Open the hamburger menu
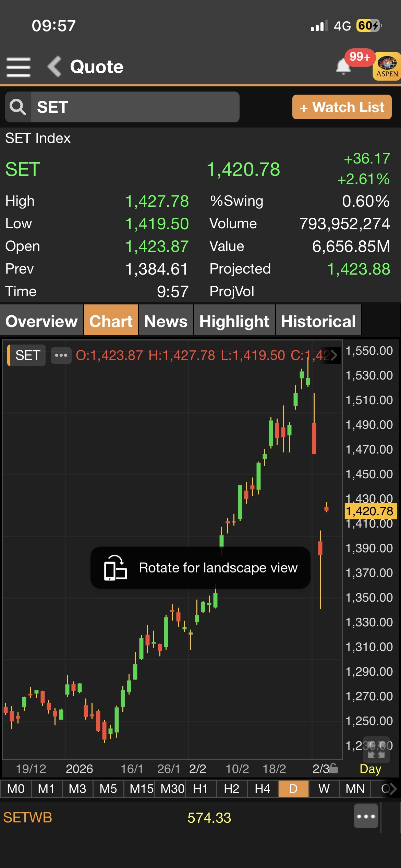 click(x=19, y=67)
